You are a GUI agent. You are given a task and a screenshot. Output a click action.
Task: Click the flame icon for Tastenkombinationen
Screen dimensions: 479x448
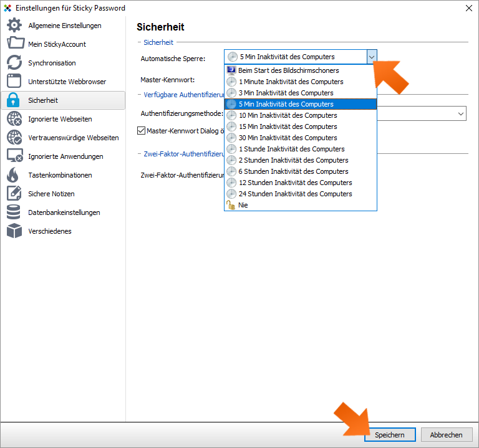tap(13, 175)
